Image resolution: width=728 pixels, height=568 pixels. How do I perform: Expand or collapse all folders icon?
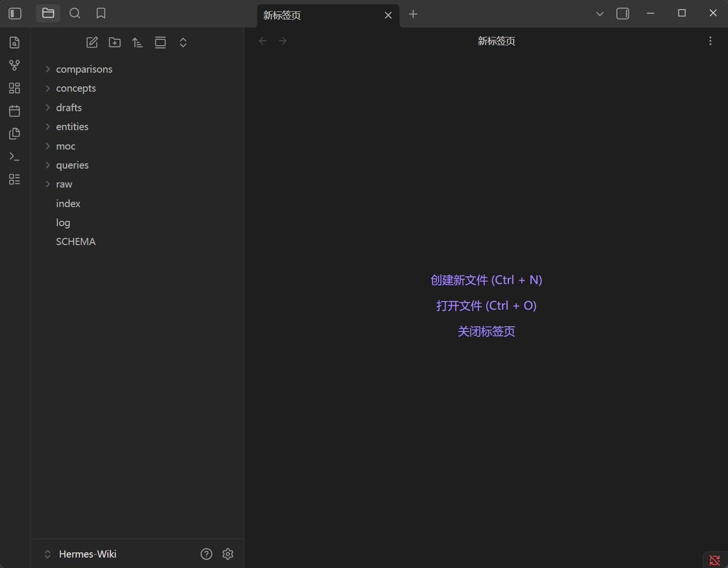[x=183, y=42]
